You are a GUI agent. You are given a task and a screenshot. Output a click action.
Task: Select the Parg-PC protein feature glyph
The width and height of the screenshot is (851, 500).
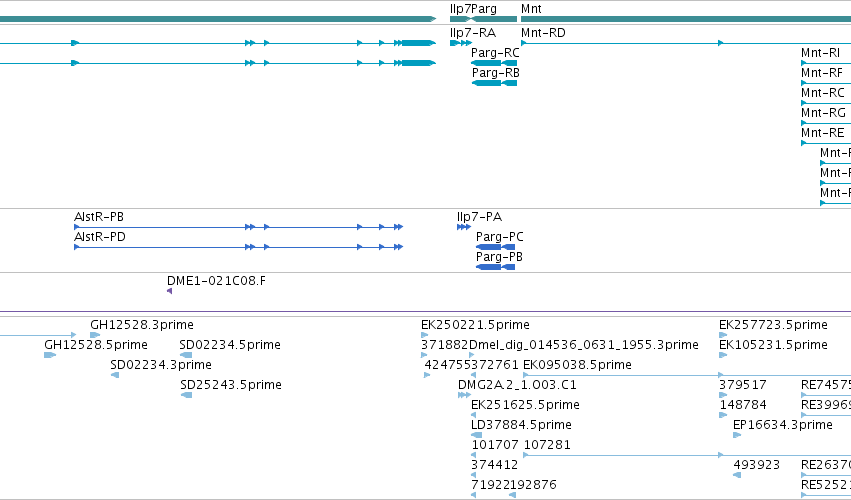[495, 247]
